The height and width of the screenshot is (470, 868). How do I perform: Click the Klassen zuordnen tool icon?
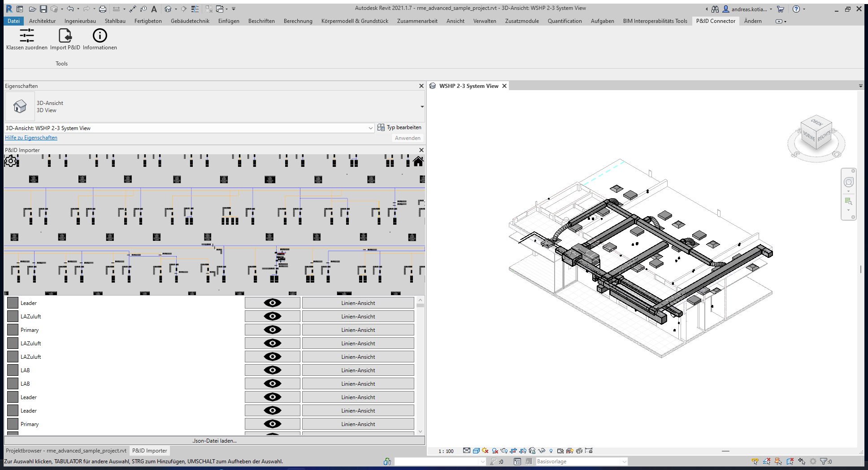pyautogui.click(x=26, y=36)
